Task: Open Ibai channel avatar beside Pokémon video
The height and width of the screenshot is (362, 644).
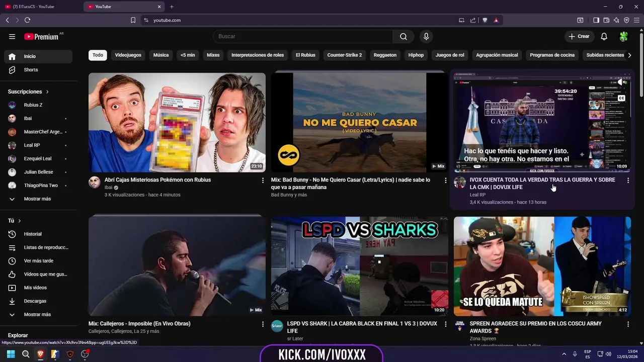Action: coord(95,182)
